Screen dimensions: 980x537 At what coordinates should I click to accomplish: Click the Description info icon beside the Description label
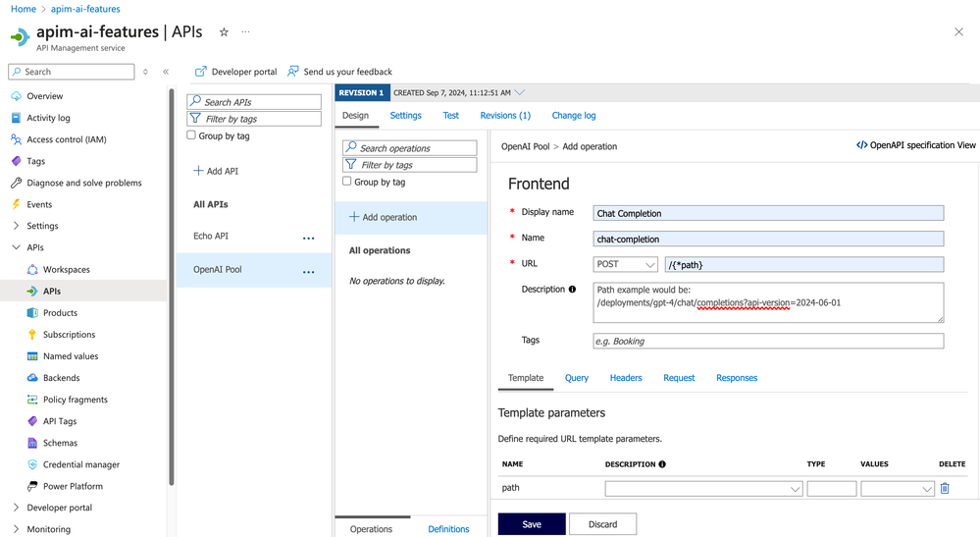pos(572,289)
